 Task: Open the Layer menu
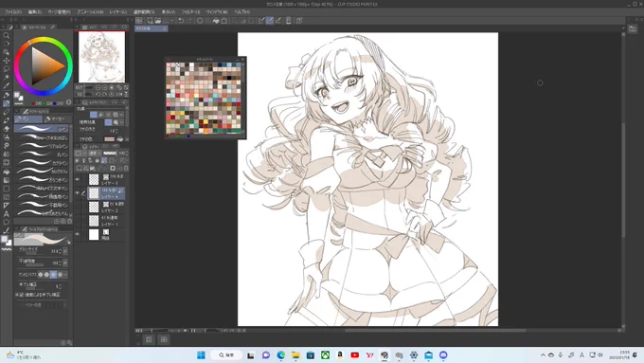tap(118, 12)
